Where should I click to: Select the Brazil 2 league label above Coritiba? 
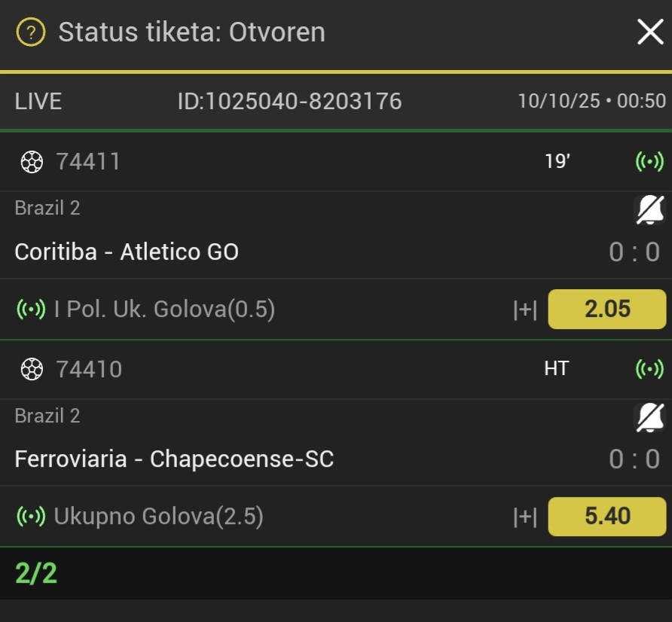pos(47,208)
